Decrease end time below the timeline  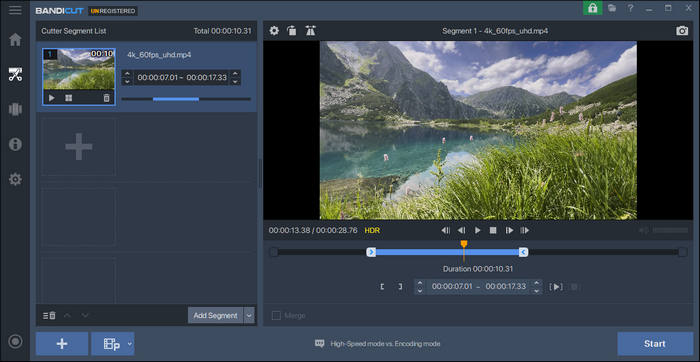pos(536,291)
